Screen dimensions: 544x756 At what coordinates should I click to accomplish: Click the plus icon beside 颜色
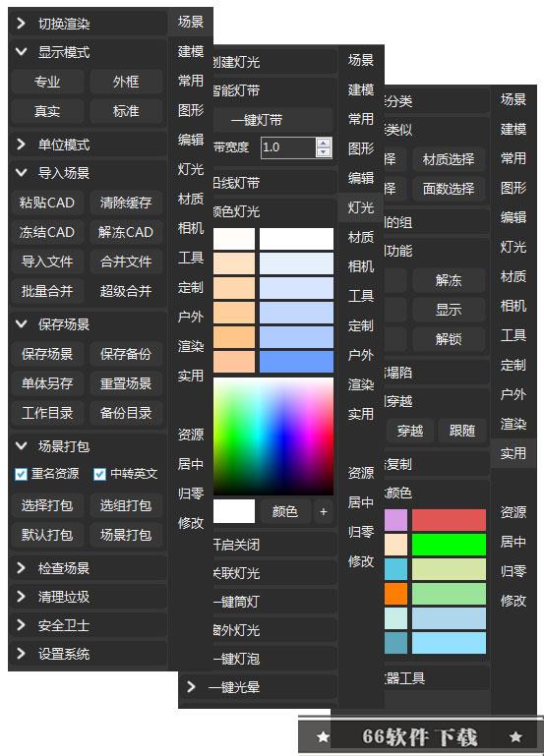(x=323, y=511)
